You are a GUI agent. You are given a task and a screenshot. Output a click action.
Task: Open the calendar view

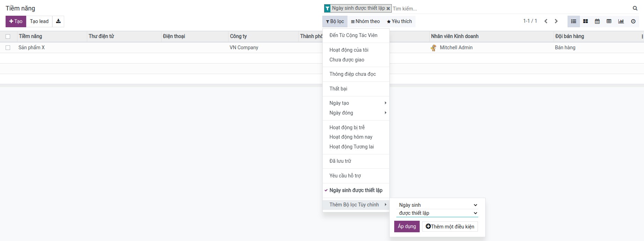coord(597,21)
